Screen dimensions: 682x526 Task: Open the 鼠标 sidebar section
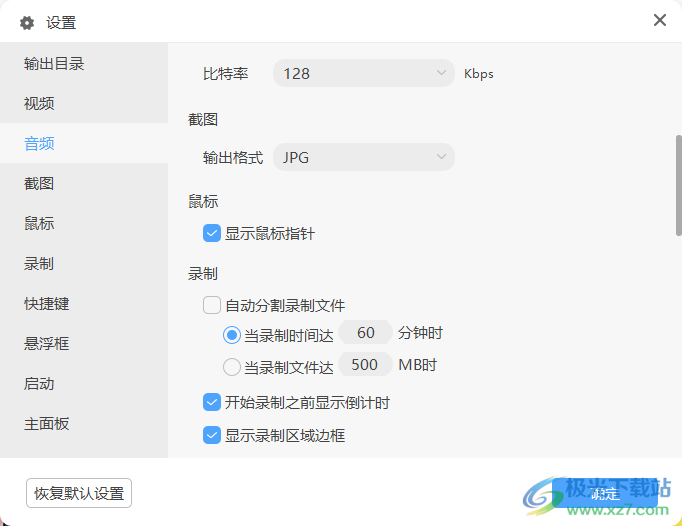point(84,223)
